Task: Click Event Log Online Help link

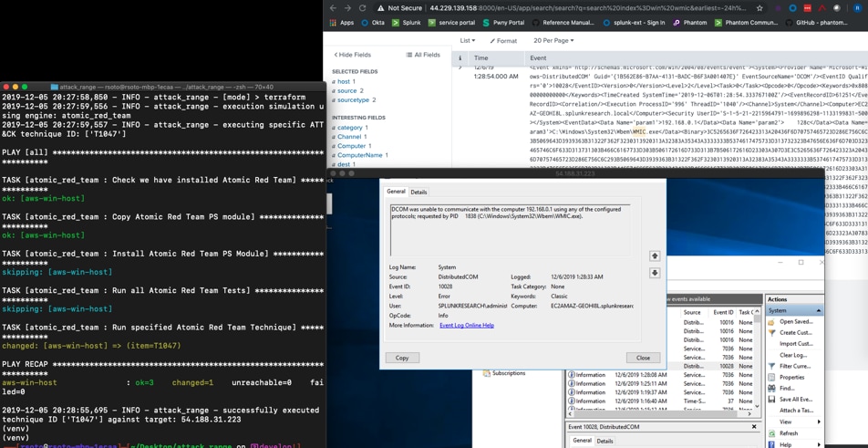Action: click(467, 325)
